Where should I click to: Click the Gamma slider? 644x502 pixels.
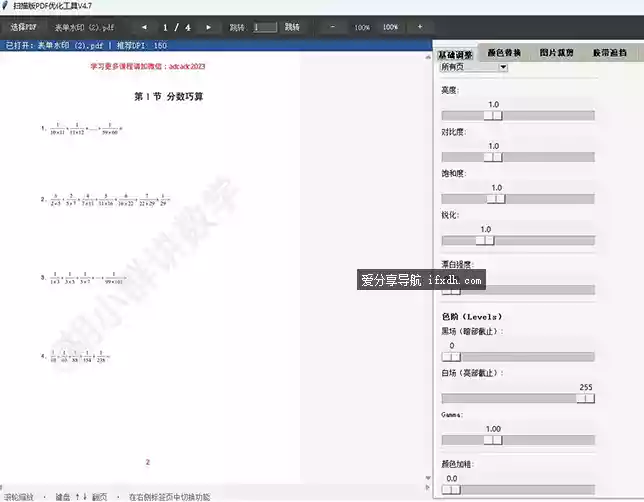(x=518, y=440)
